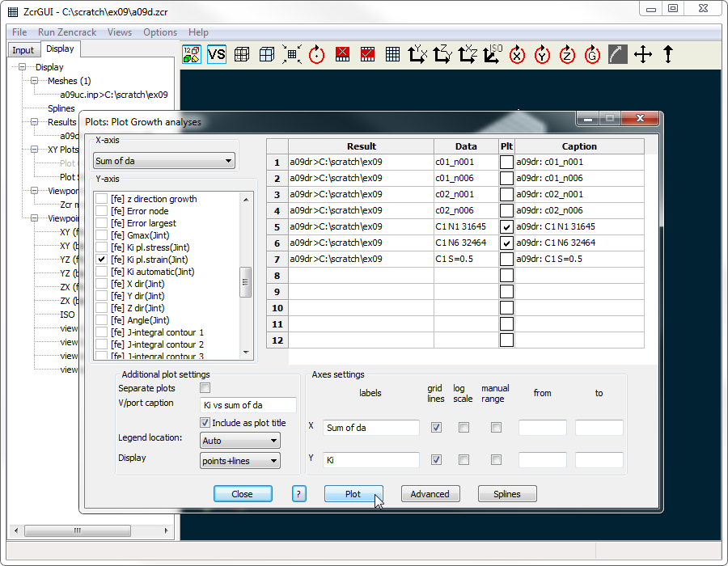Screen dimensions: 728x566
Task: Click the plain grid toolbar icon
Action: [392, 55]
